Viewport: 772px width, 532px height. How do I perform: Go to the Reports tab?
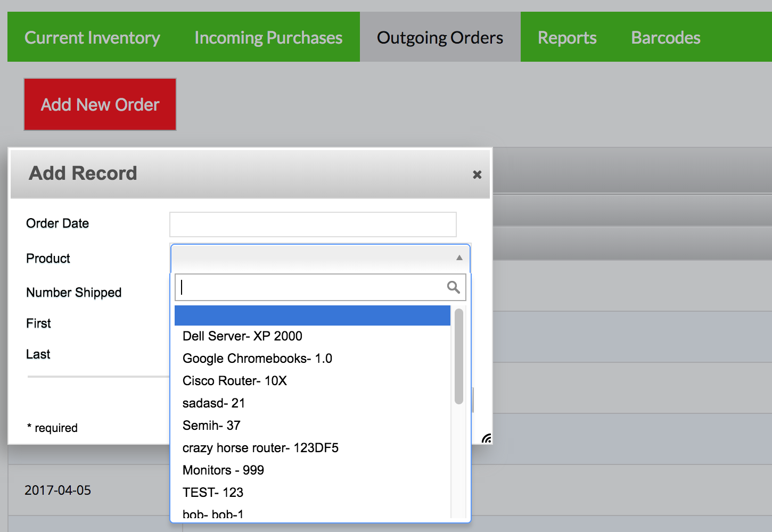(567, 37)
